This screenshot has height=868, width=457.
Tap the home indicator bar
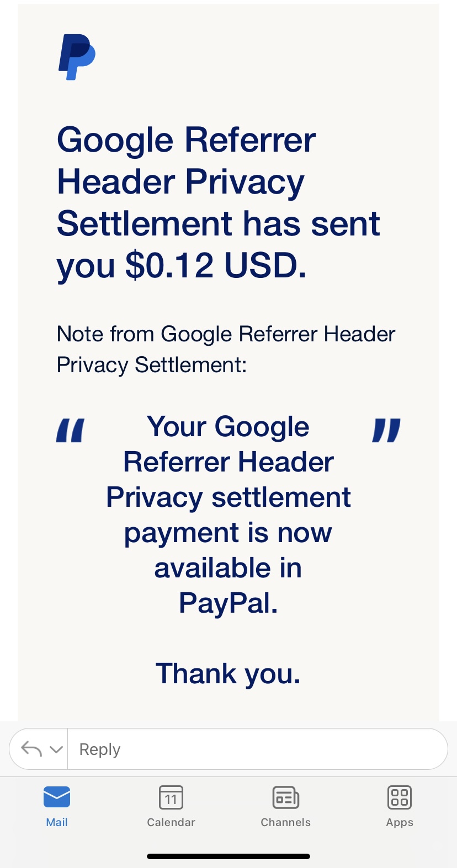(228, 856)
